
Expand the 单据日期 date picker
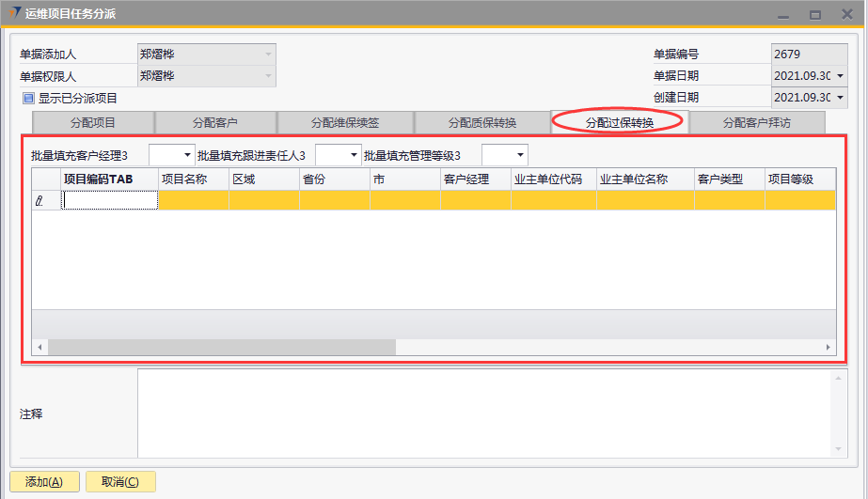point(839,76)
